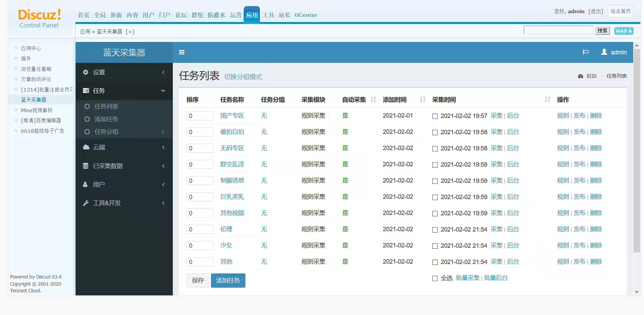The image size is (644, 315).
Task: Click the gear icon beside 设置
Action: click(x=86, y=72)
